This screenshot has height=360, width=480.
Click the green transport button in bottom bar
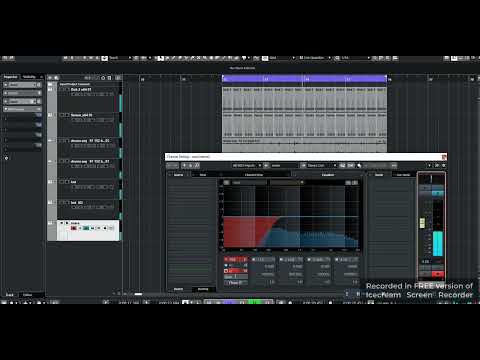pyautogui.click(x=255, y=302)
